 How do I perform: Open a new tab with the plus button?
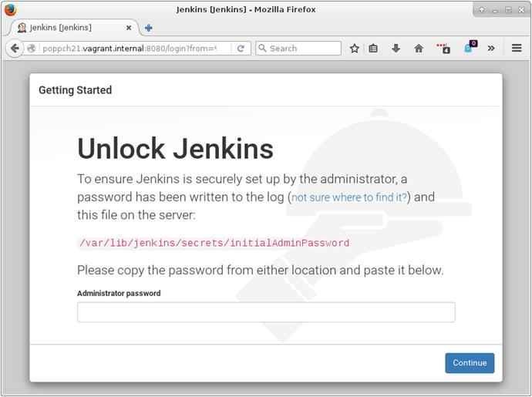pyautogui.click(x=149, y=28)
